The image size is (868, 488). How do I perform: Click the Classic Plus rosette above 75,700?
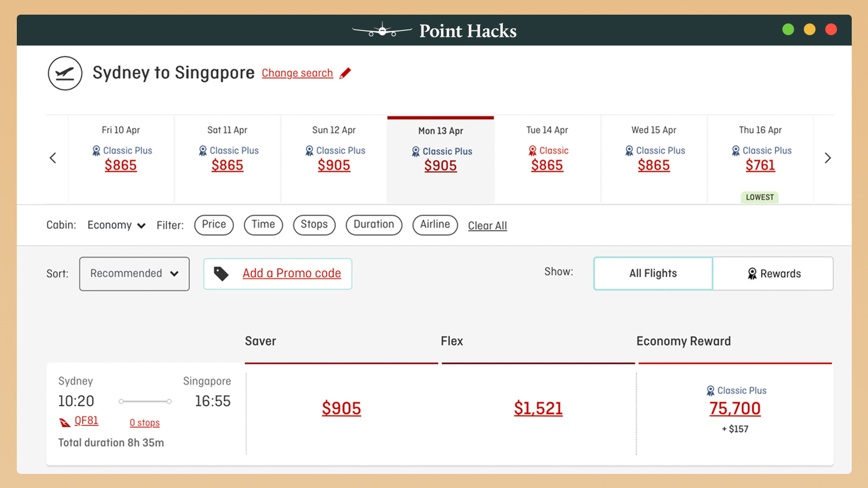coord(710,391)
